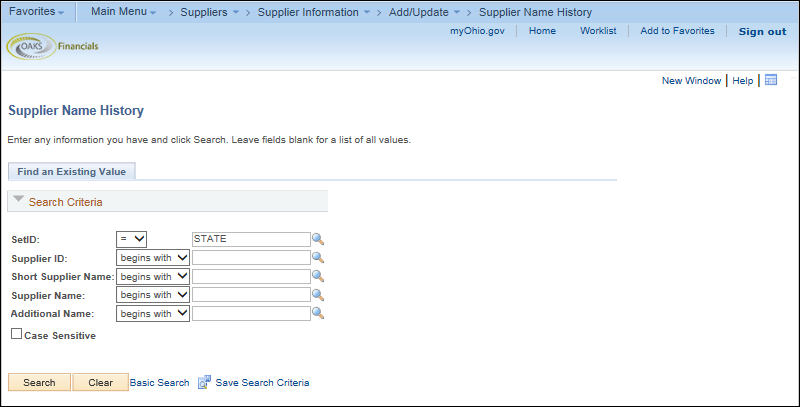The width and height of the screenshot is (800, 407).
Task: Enable the Case Sensitive checkbox
Action: point(17,334)
